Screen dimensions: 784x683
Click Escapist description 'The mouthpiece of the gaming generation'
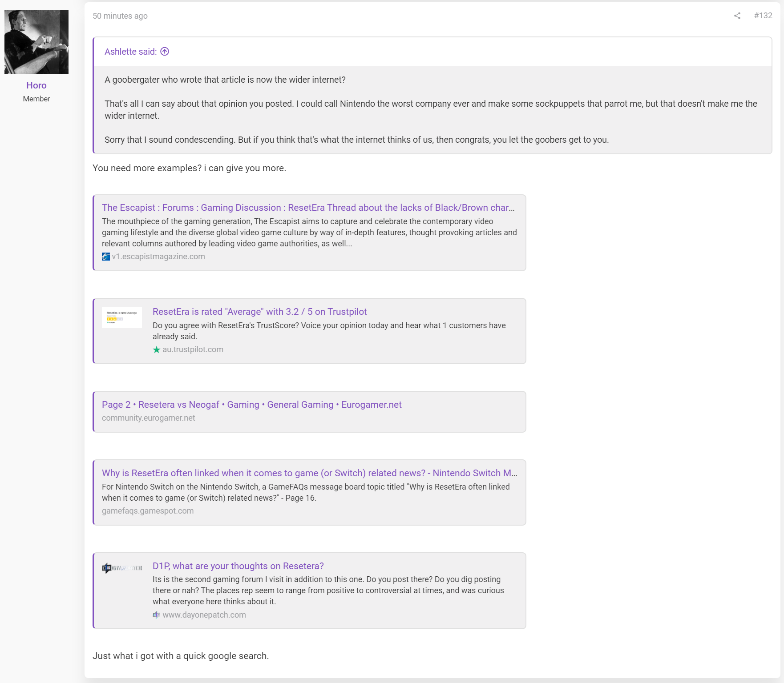click(310, 233)
